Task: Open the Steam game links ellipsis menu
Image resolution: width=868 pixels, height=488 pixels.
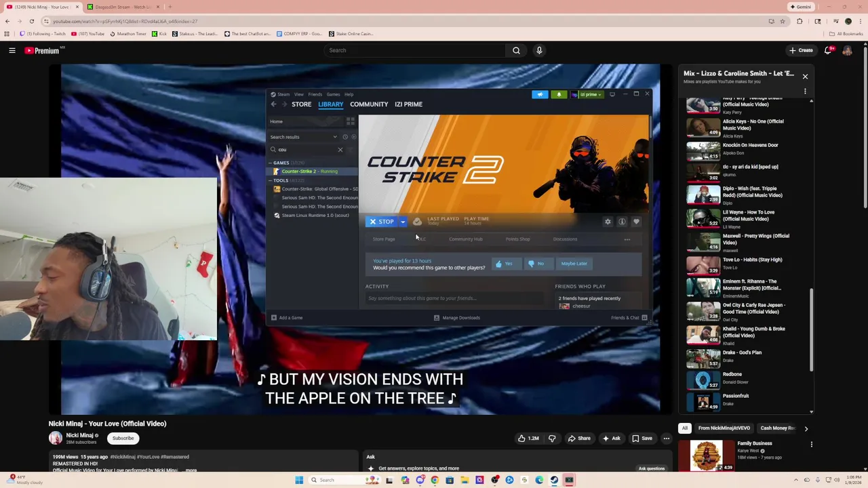Action: (x=627, y=239)
